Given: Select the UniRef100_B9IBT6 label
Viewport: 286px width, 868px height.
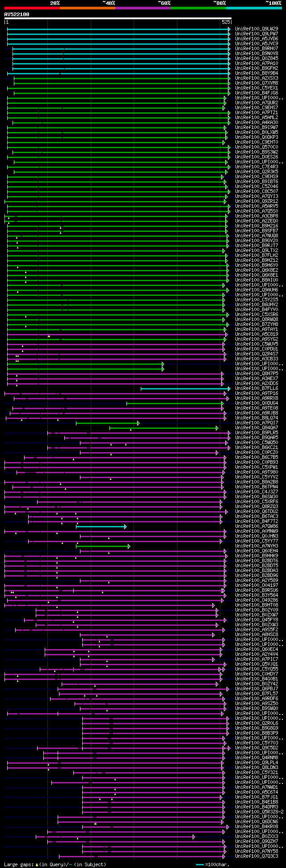Looking at the screenshot, I should click(x=257, y=181).
